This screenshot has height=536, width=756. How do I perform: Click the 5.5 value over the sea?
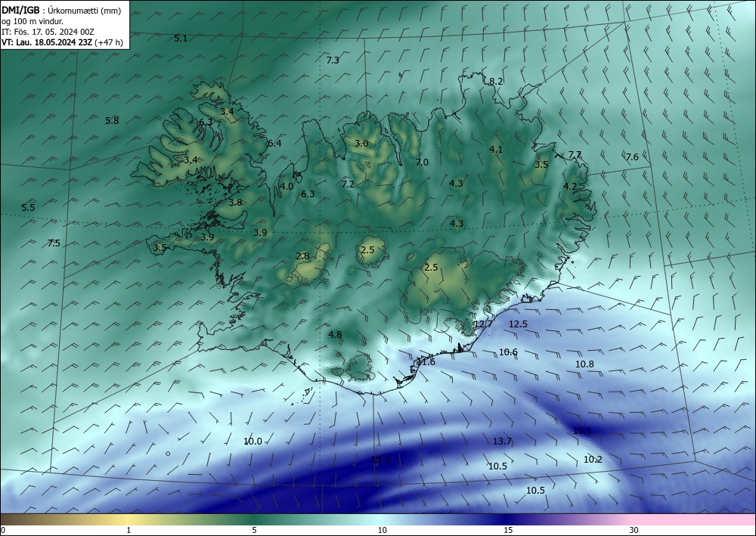28,208
